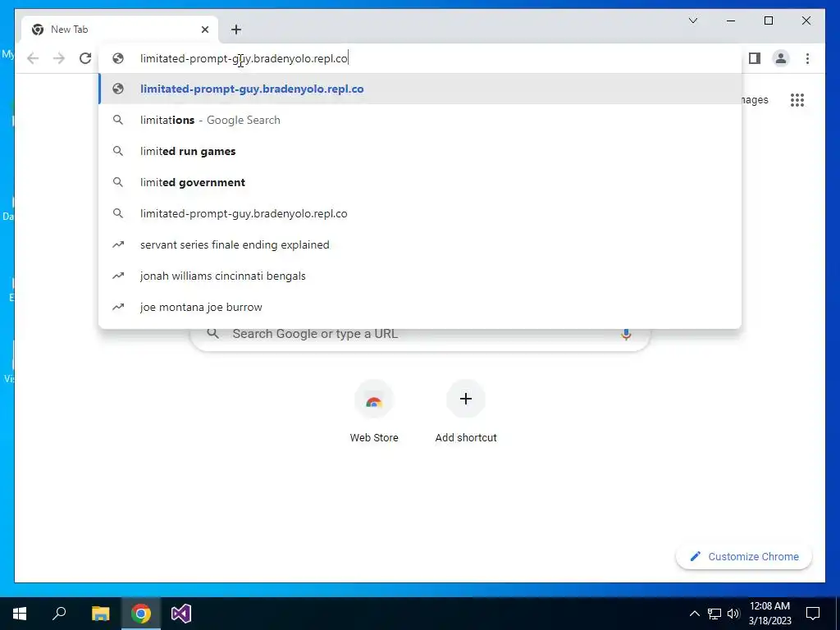The width and height of the screenshot is (840, 630).
Task: Open Visual Studio from the taskbar
Action: tap(181, 614)
